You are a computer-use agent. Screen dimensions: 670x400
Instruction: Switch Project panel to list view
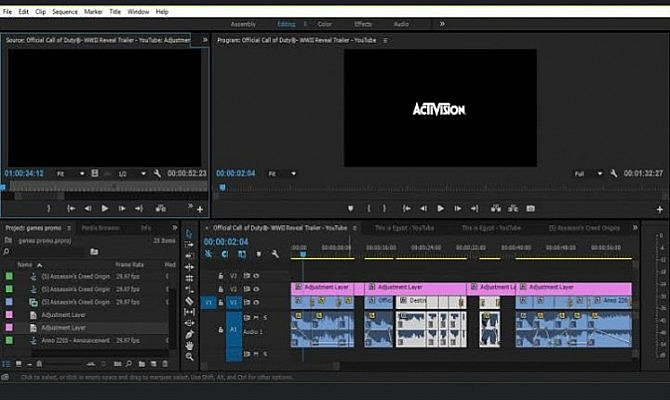[x=6, y=364]
